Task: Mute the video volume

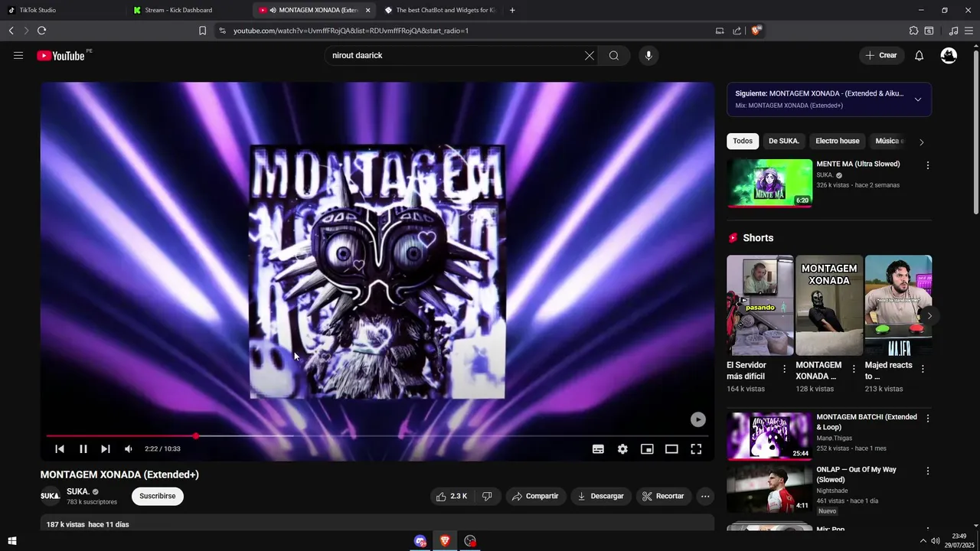Action: coord(129,449)
